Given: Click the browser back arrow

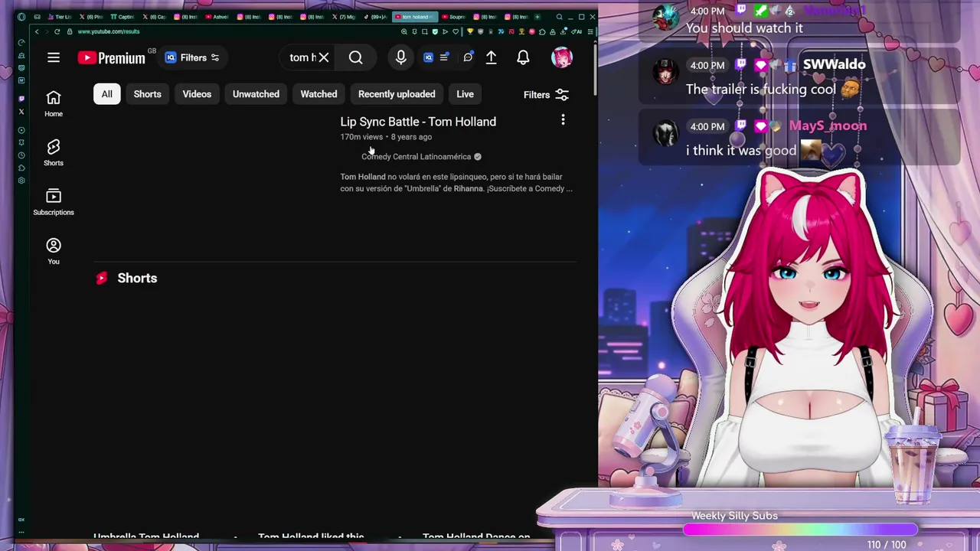Looking at the screenshot, I should pos(37,31).
